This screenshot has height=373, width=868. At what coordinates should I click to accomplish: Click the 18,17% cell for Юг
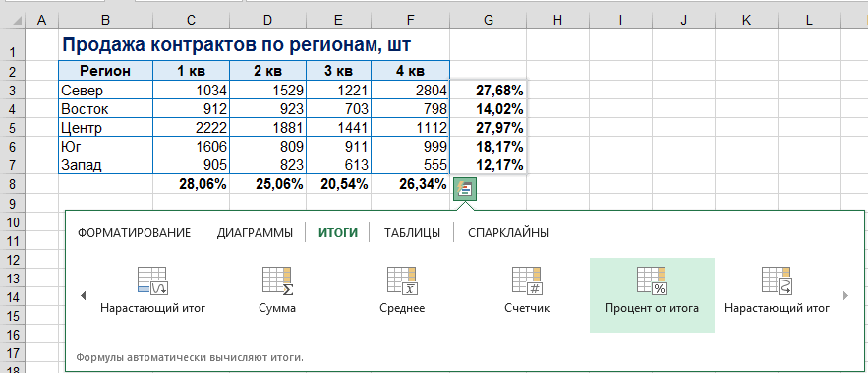pyautogui.click(x=488, y=147)
